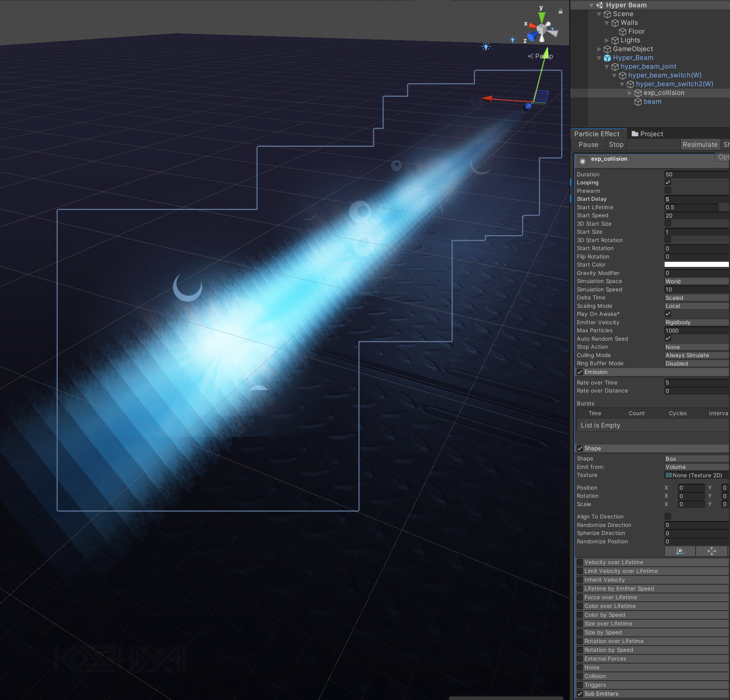Enable Align To Direction checkbox
Image resolution: width=730 pixels, height=700 pixels.
[668, 517]
